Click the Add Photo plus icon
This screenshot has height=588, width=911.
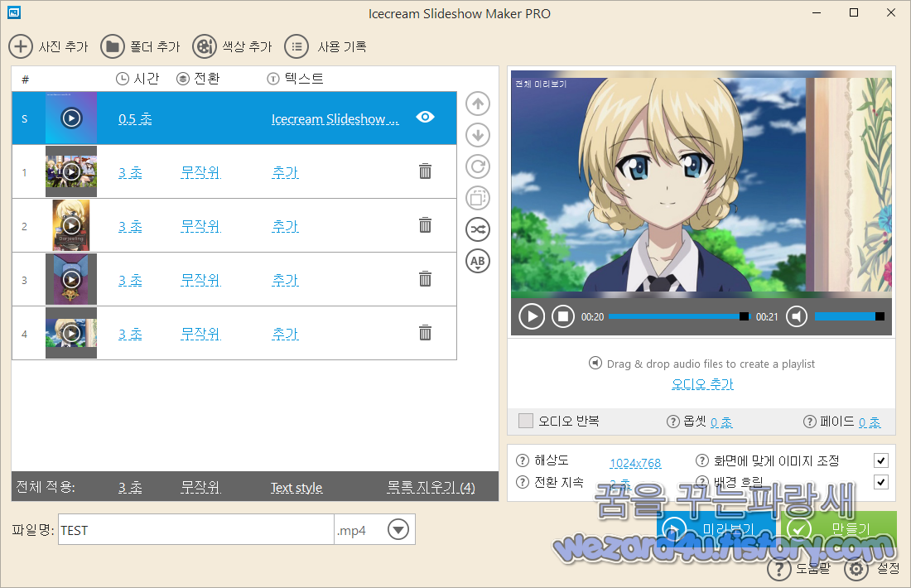click(x=21, y=46)
